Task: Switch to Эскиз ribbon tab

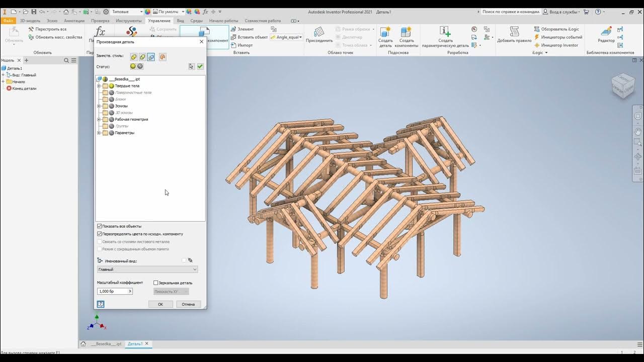Action: tap(52, 21)
